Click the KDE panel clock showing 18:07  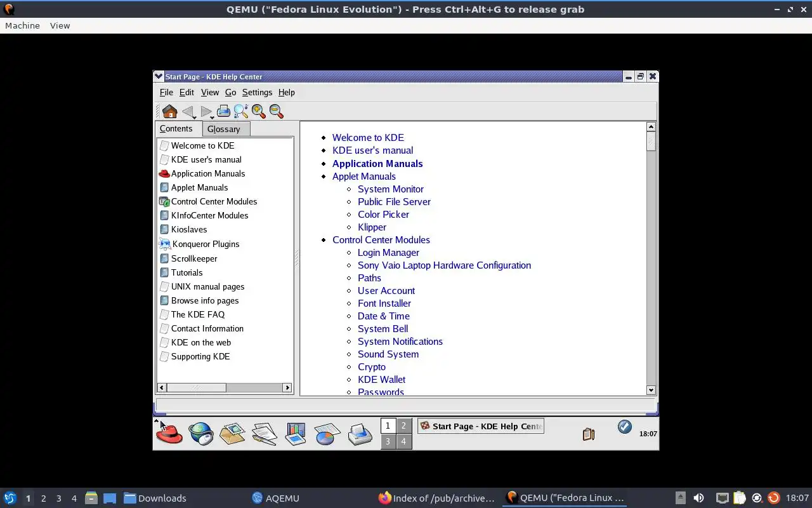point(648,434)
